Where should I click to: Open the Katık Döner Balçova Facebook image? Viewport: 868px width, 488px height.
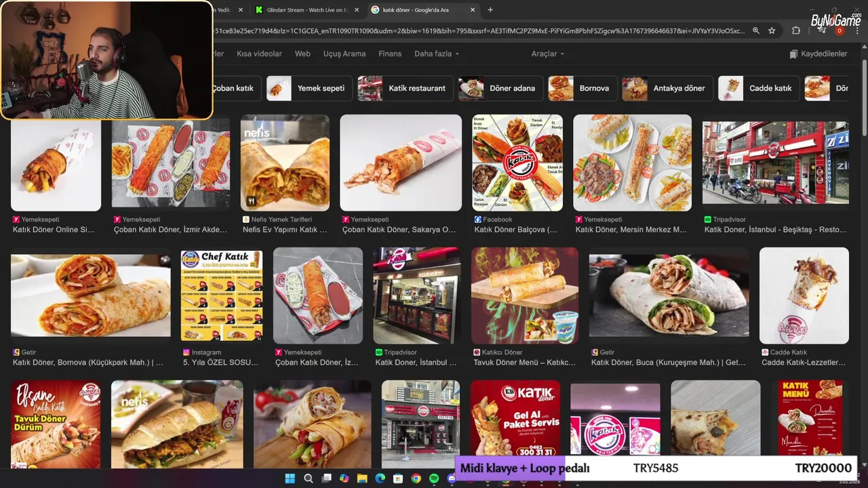coord(517,163)
